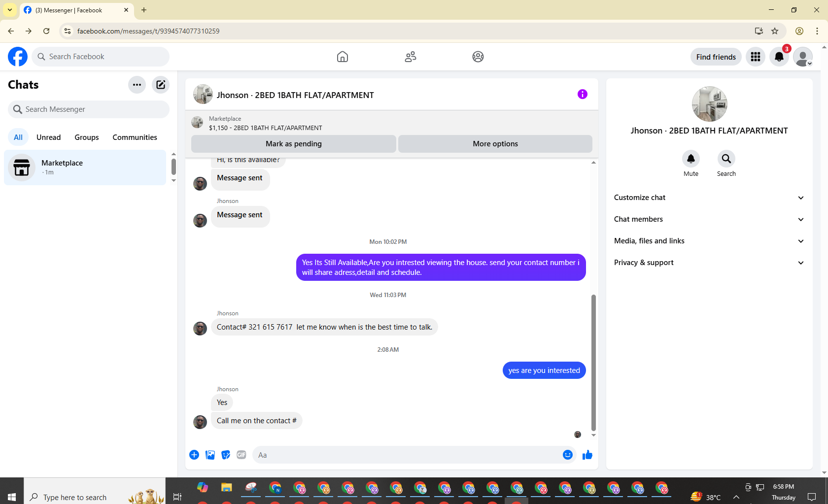Screen dimensions: 828x504
Task: Expand the Privacy & support section
Action: coord(709,263)
